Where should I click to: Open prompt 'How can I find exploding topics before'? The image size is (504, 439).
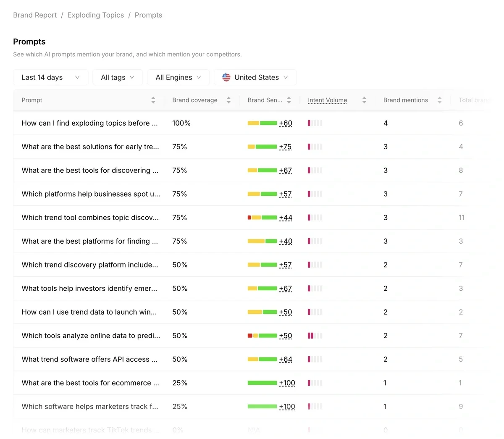[90, 123]
